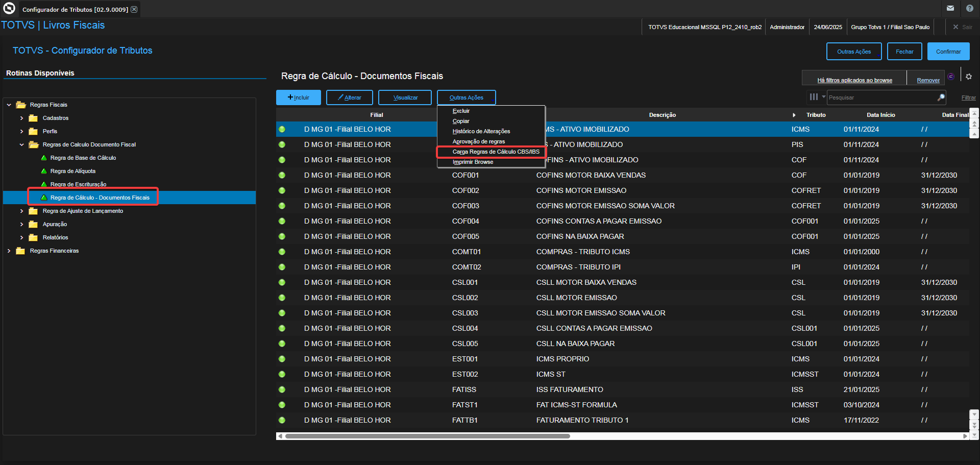
Task: Collapse Regras de Calculo Documento Fiscal node
Action: click(x=21, y=144)
